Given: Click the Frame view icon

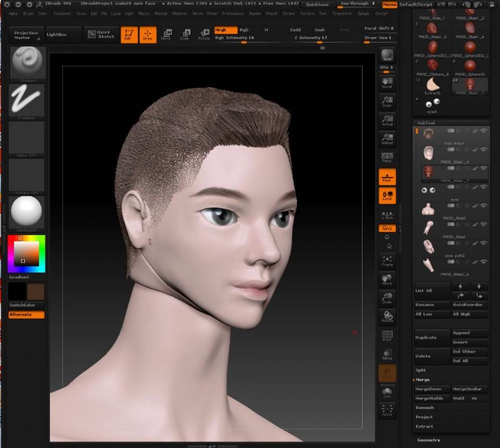Looking at the screenshot, I should (387, 261).
